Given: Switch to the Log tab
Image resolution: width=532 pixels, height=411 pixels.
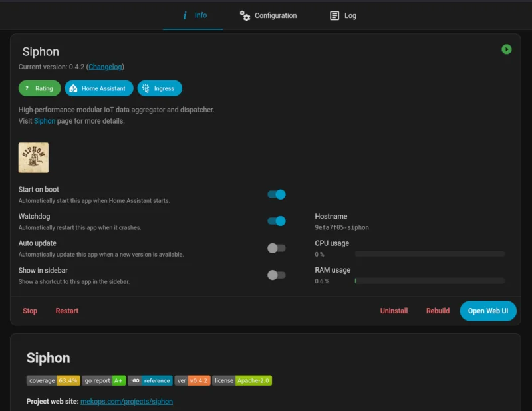Looking at the screenshot, I should [342, 15].
